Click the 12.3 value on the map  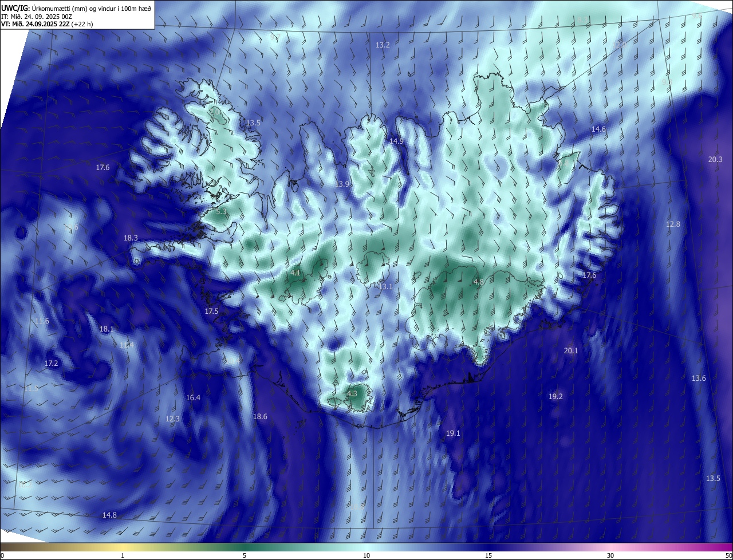tap(172, 419)
